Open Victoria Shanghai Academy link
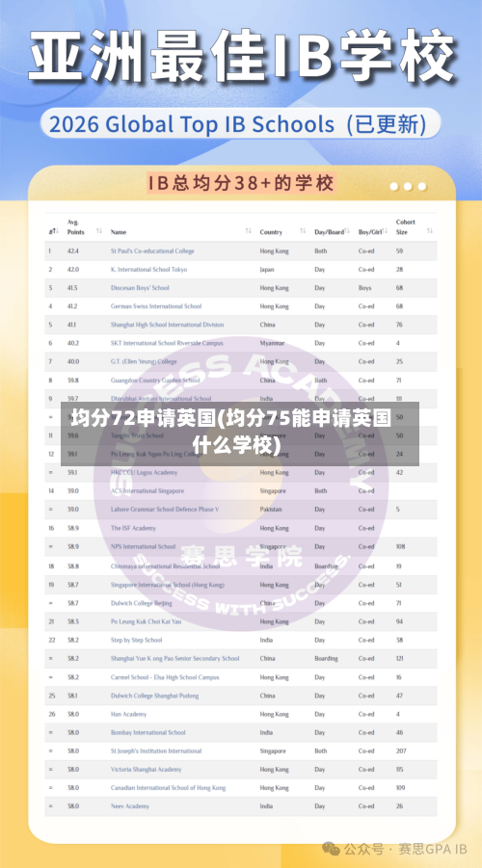This screenshot has width=482, height=868. coord(146,770)
